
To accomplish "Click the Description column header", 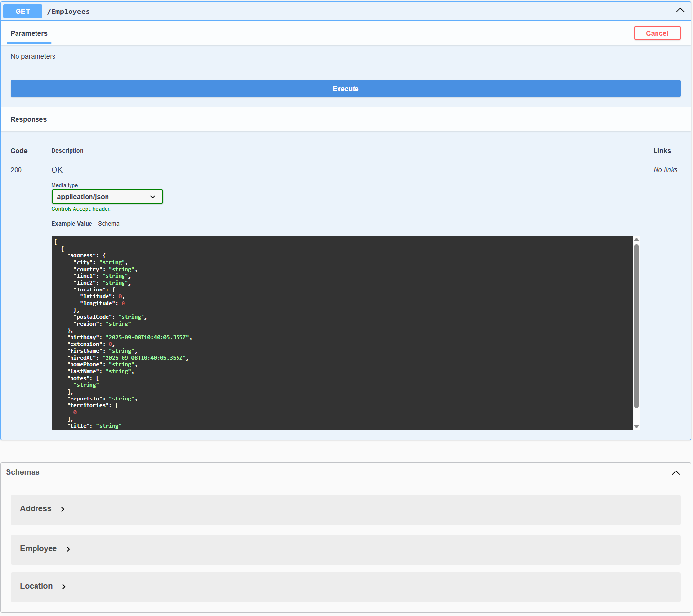I will (x=67, y=151).
